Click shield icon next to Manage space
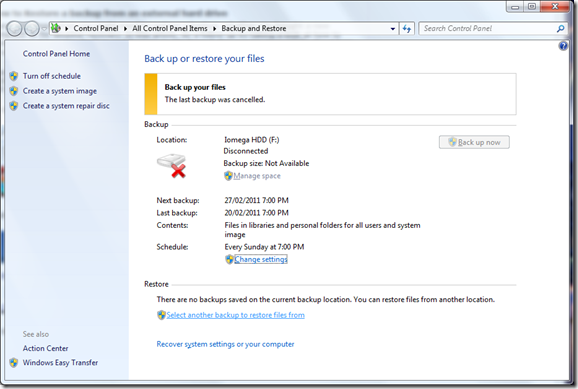The height and width of the screenshot is (389, 578). pyautogui.click(x=228, y=176)
